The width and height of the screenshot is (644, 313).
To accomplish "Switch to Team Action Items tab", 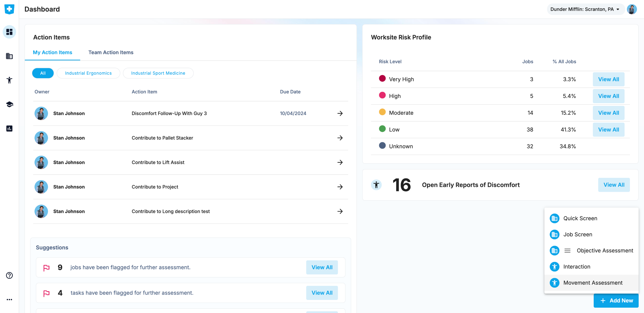I will coord(111,52).
